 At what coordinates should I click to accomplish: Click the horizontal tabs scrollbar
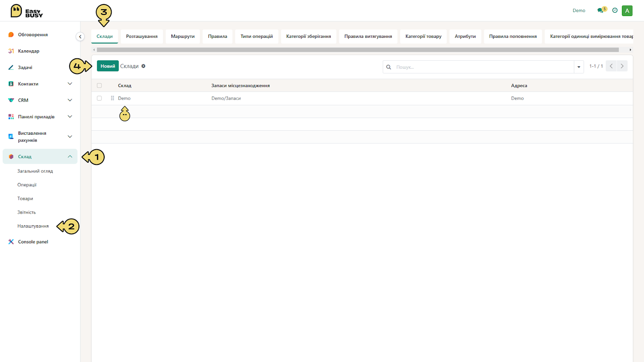point(357,50)
